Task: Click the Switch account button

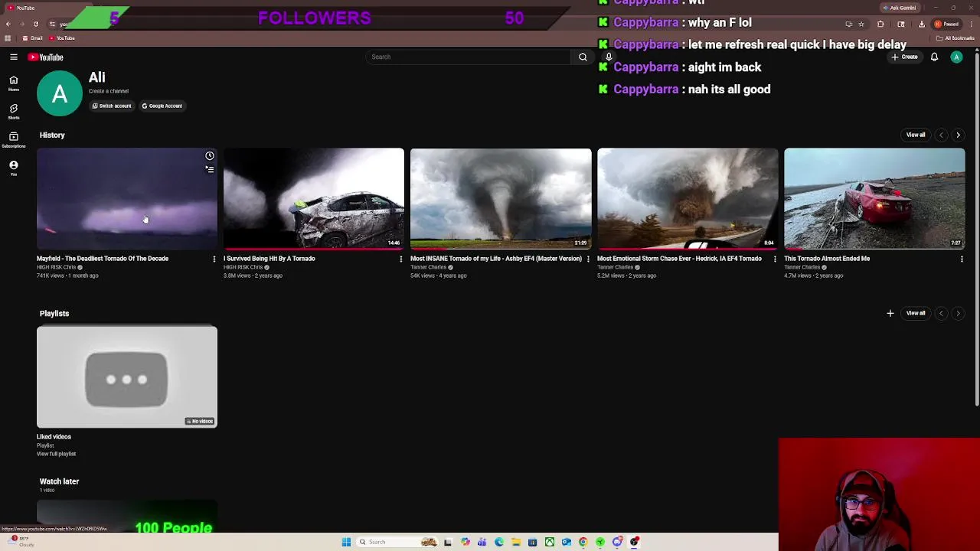Action: [112, 106]
